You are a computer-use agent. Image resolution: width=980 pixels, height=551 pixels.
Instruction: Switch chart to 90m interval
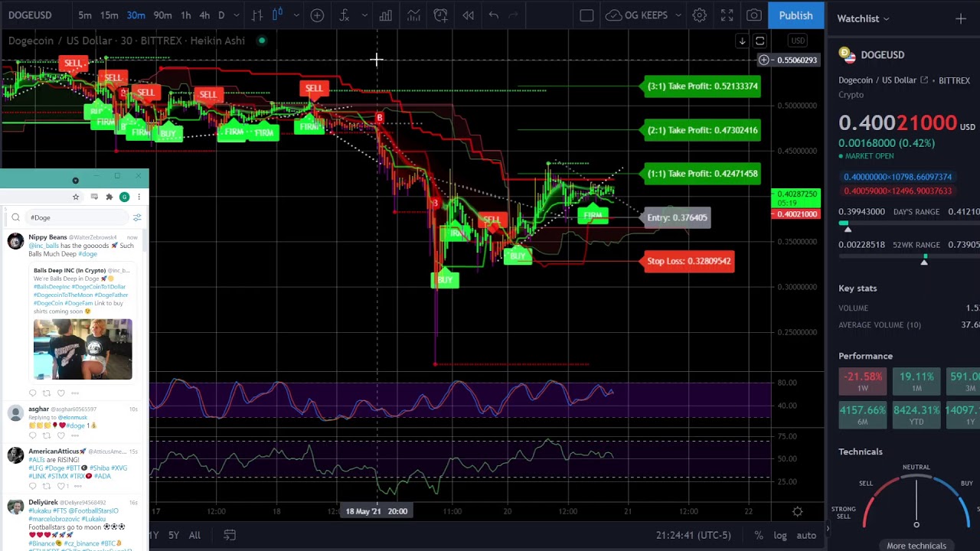[x=162, y=15]
